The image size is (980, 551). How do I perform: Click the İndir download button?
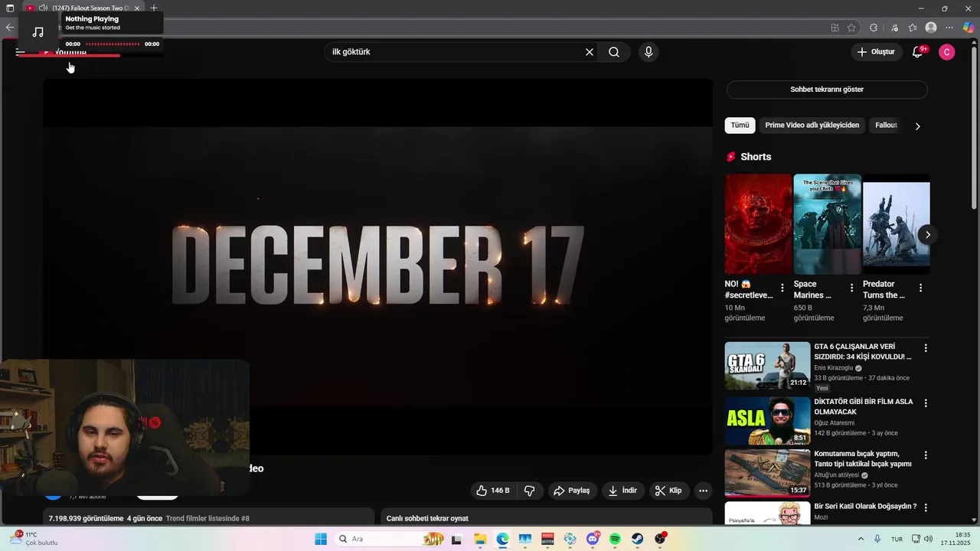click(x=622, y=491)
